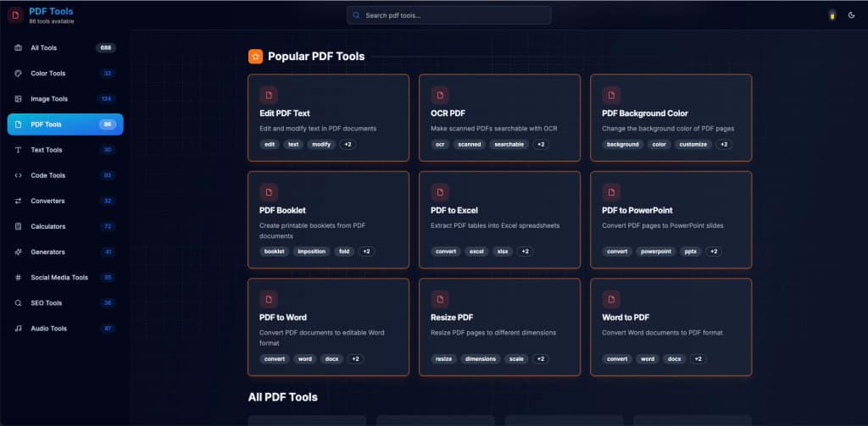This screenshot has height=426, width=868.
Task: Click the Resize PDF card icon
Action: (440, 299)
